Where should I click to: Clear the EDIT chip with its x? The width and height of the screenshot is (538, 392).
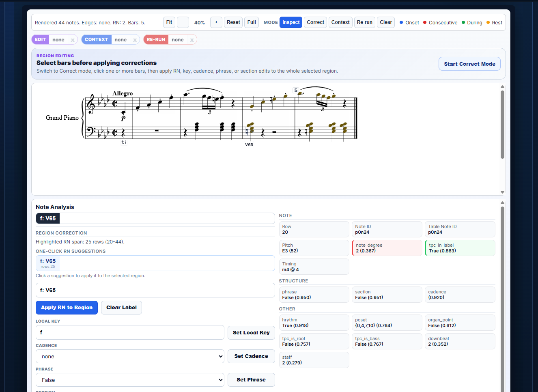click(x=73, y=40)
